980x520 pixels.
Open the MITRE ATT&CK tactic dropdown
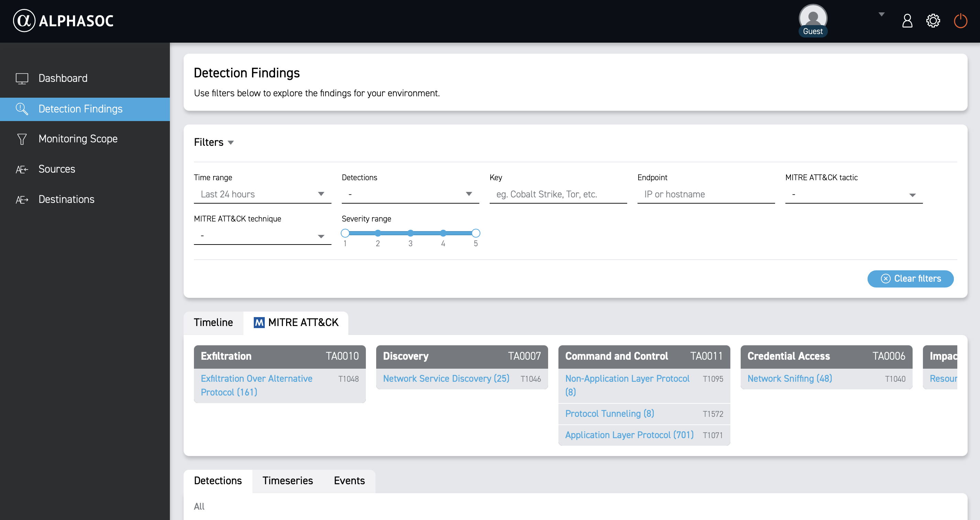click(853, 194)
